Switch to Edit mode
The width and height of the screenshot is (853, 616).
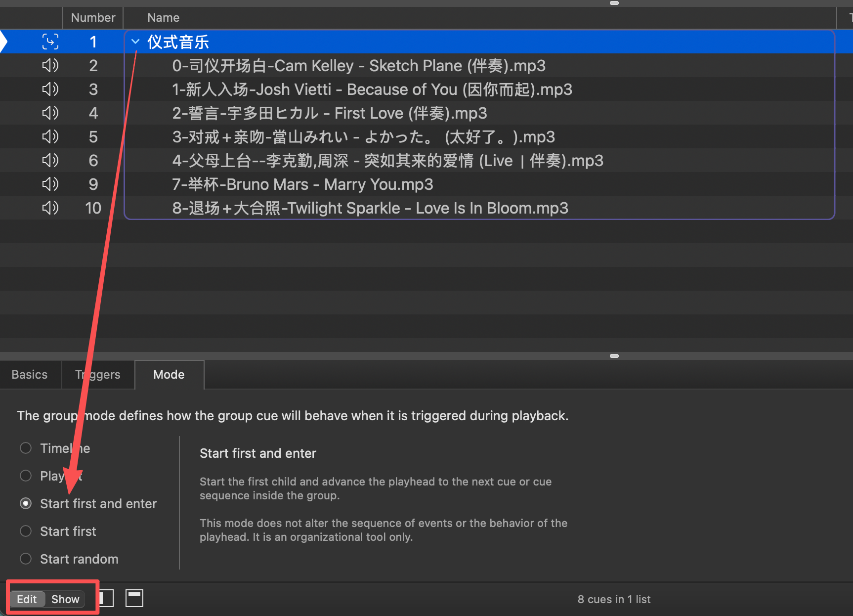click(x=27, y=599)
